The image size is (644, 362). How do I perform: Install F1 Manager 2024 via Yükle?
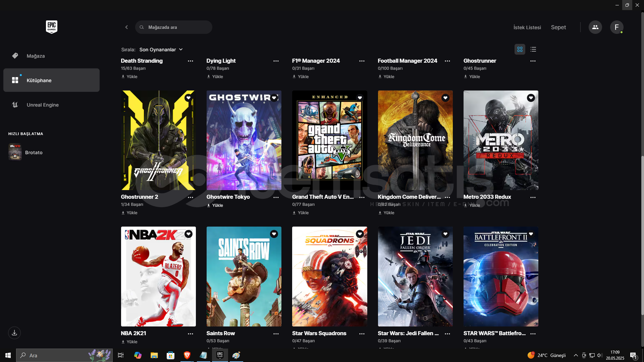pyautogui.click(x=301, y=77)
